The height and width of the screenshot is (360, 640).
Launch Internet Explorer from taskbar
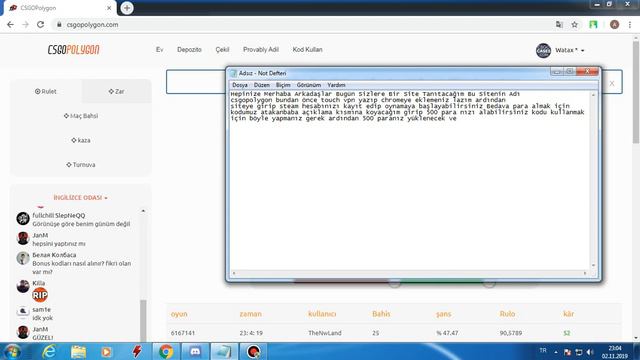point(49,351)
